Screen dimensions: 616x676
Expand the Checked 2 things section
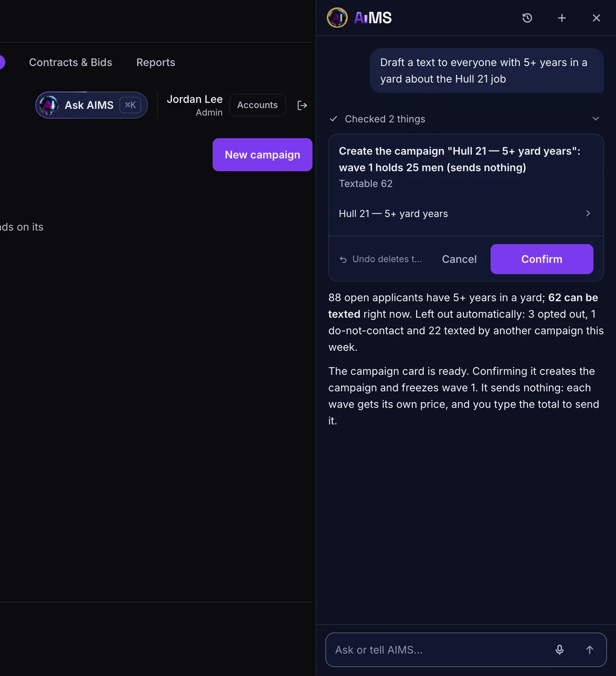coord(596,119)
